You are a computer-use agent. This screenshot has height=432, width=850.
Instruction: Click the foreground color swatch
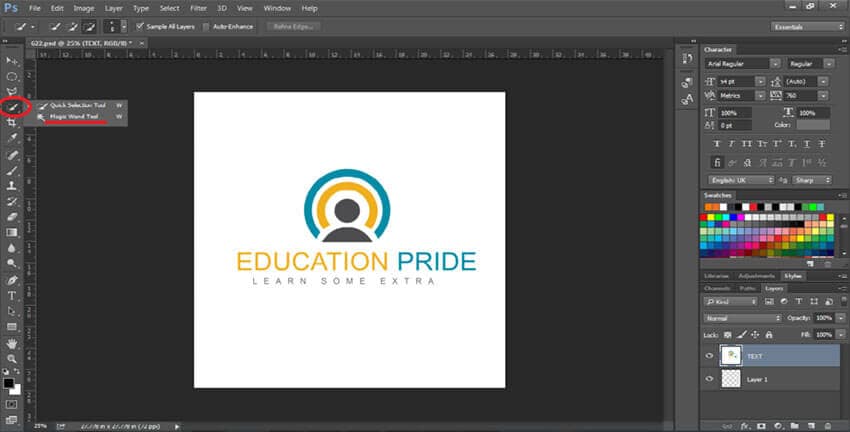pos(8,383)
